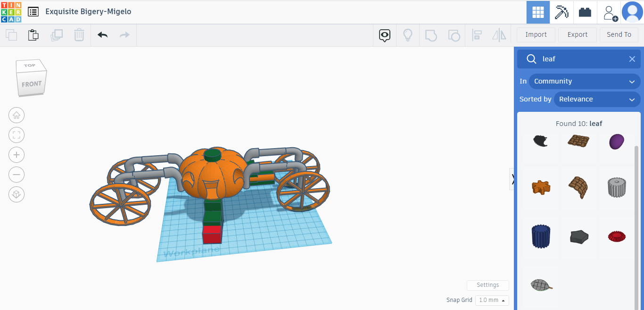Switch to Brick view with the brick icon
The height and width of the screenshot is (310, 644).
[585, 12]
